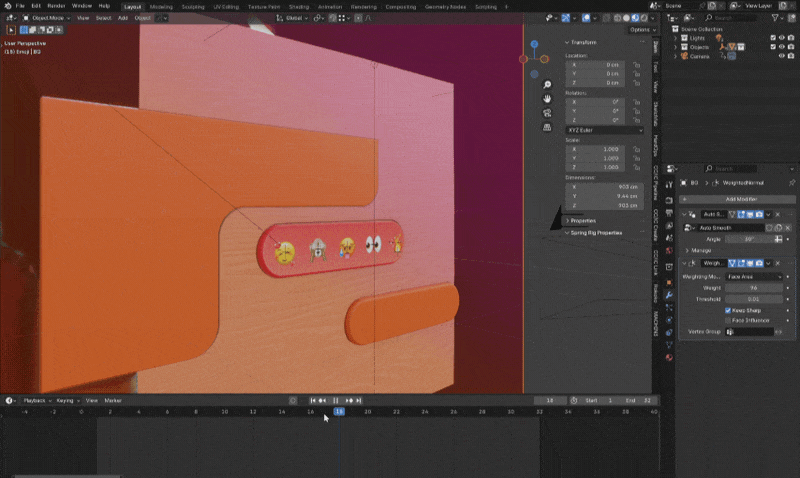Open the XYZ Euler rotation mode dropdown
Viewport: 800px width, 478px height.
605,130
